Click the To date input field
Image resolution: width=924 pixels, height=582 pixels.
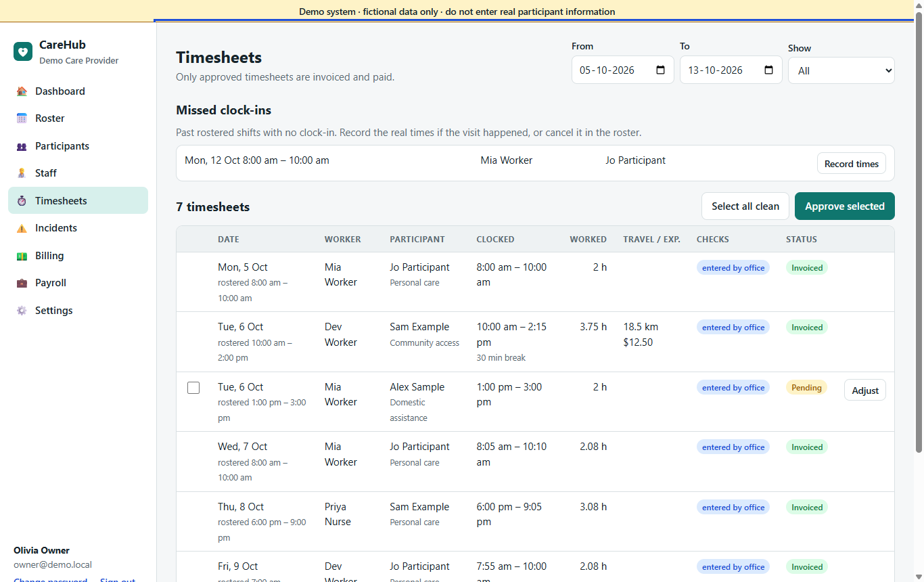tap(731, 70)
